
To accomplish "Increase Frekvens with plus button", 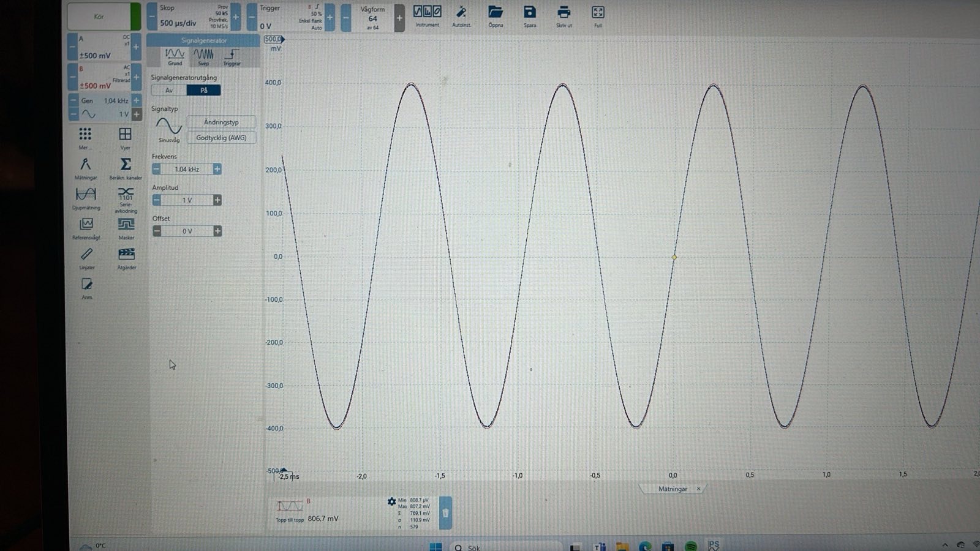I will [x=217, y=169].
